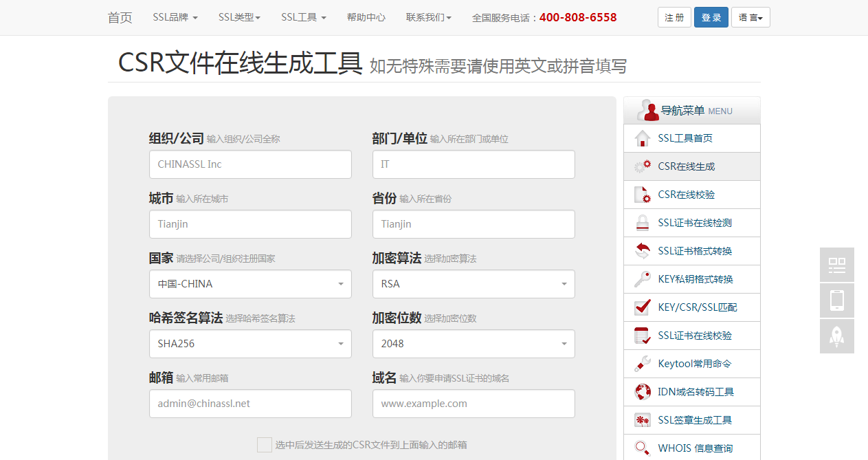The height and width of the screenshot is (460, 868).
Task: Click the padlock icon for SSL证书在线检测
Action: click(x=642, y=223)
